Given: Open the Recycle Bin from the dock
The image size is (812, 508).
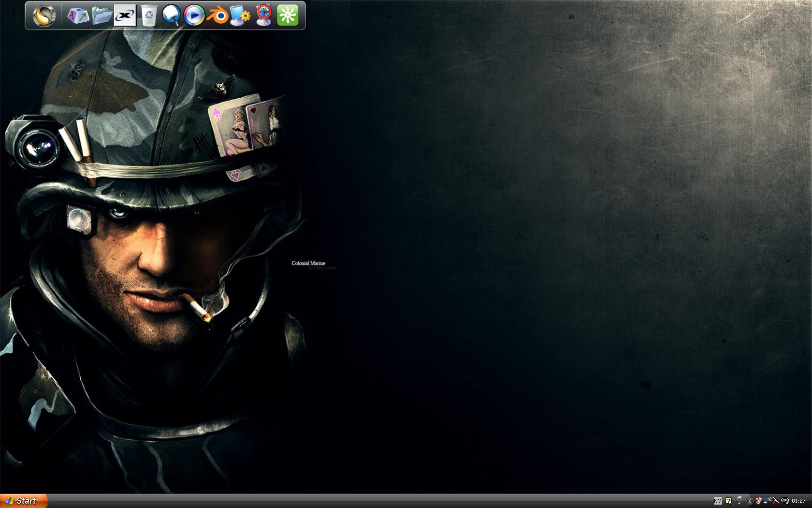Looking at the screenshot, I should [149, 15].
